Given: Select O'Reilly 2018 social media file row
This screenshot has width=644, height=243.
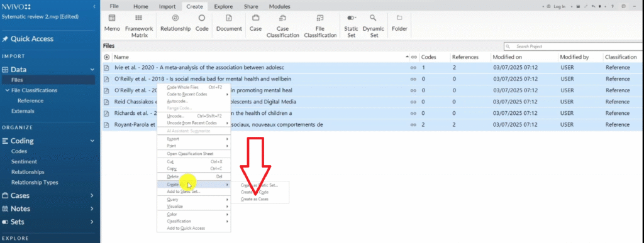Looking at the screenshot, I should [372, 79].
